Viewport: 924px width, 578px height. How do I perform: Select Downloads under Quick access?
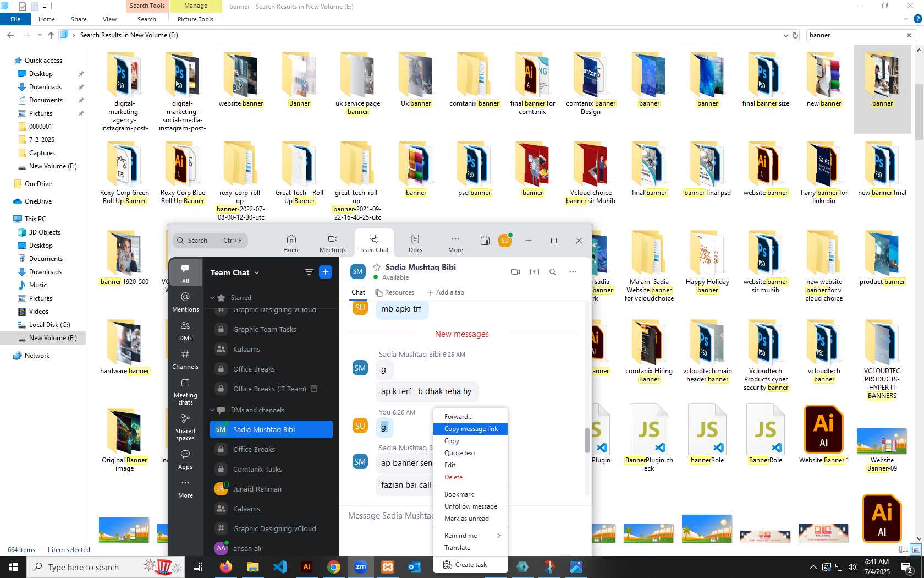45,87
